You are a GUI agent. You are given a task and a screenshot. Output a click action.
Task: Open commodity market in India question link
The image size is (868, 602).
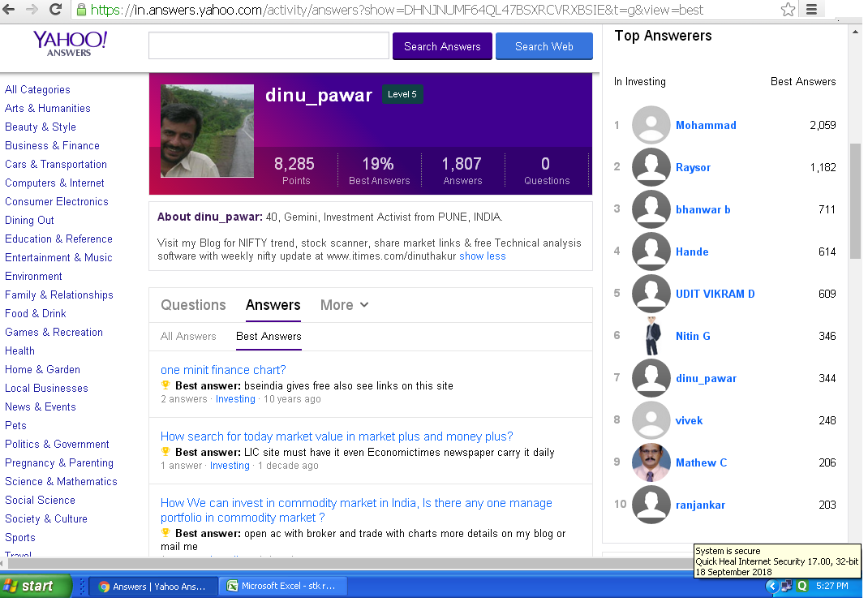click(356, 510)
